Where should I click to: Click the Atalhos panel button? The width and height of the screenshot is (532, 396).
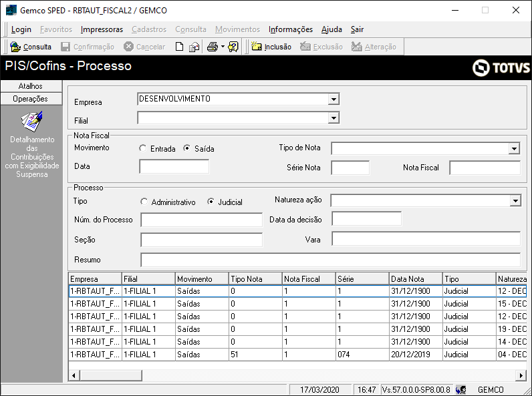click(31, 86)
